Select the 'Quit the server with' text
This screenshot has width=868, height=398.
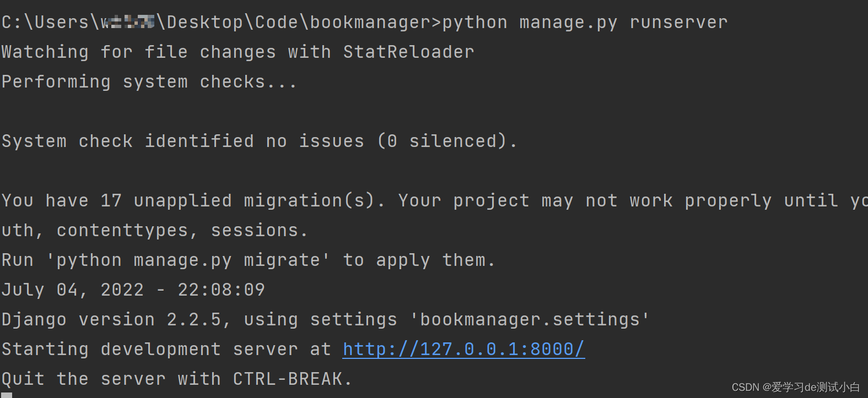tap(111, 379)
